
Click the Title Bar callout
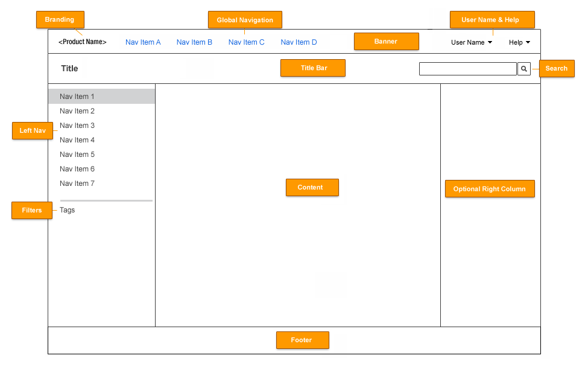[312, 68]
